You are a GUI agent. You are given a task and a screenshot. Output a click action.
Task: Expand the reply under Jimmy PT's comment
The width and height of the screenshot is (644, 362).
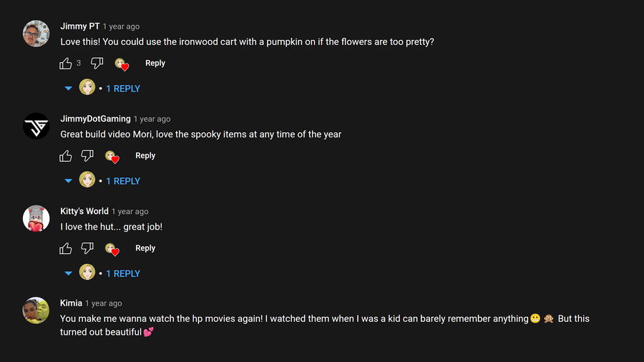point(122,89)
